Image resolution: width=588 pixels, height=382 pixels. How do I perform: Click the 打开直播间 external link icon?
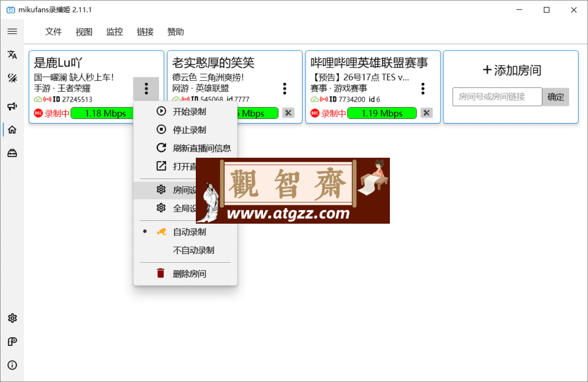161,166
